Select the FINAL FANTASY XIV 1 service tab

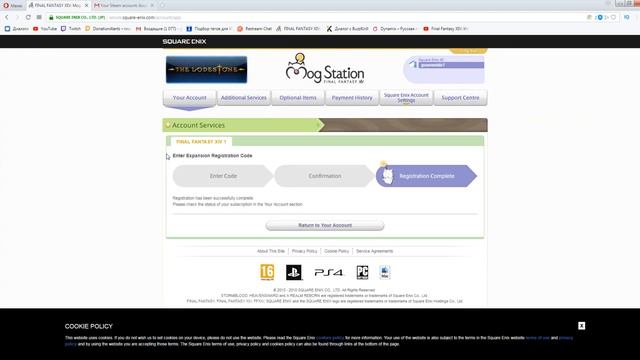(x=201, y=142)
